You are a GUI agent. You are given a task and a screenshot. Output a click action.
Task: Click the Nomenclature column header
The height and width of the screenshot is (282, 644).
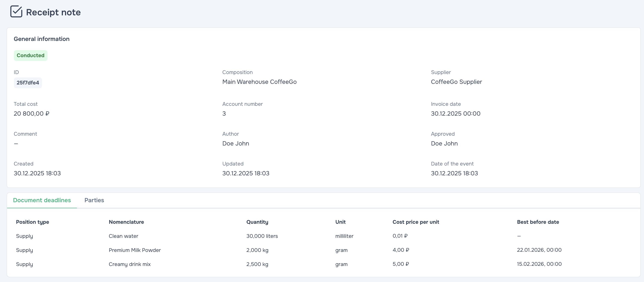(x=126, y=222)
